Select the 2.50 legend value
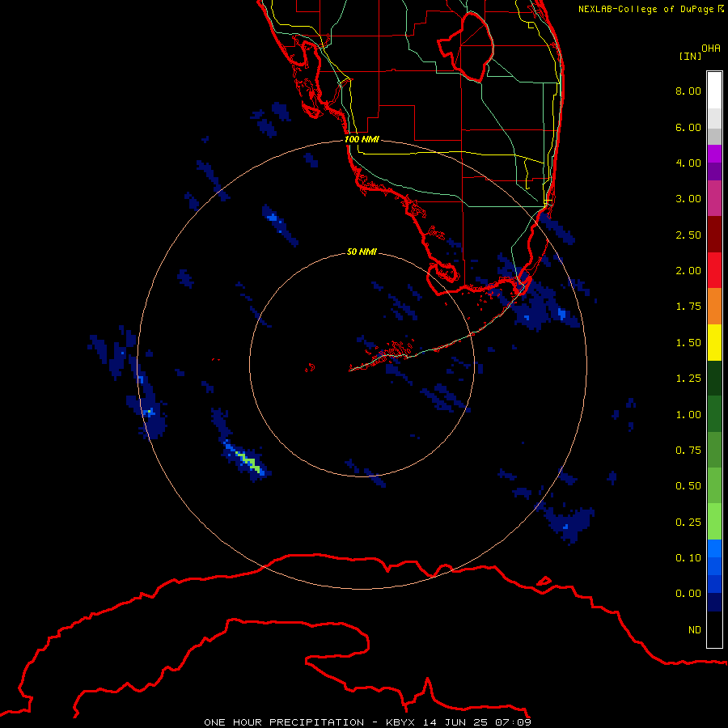The width and height of the screenshot is (728, 728). tap(688, 235)
